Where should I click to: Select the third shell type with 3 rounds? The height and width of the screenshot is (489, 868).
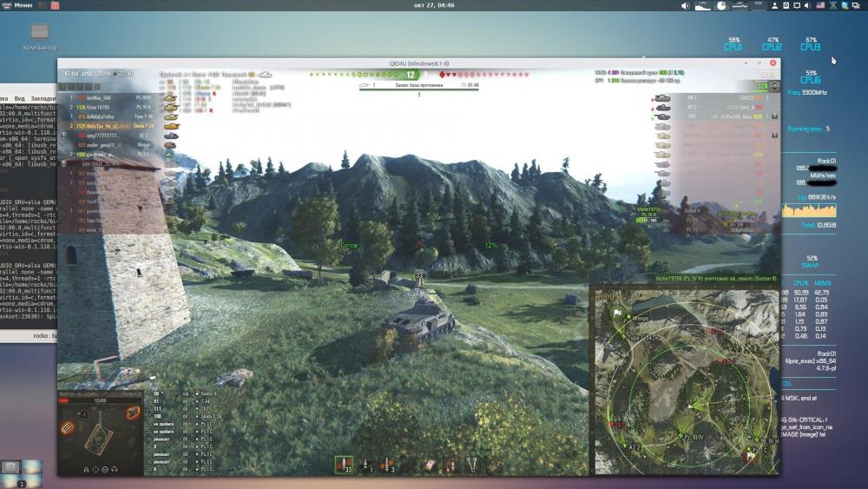coord(387,464)
